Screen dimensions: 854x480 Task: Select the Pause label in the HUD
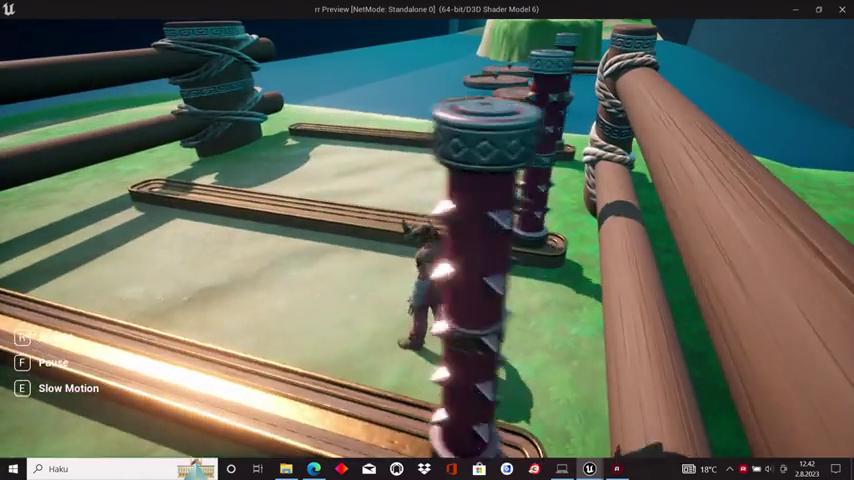coord(53,363)
